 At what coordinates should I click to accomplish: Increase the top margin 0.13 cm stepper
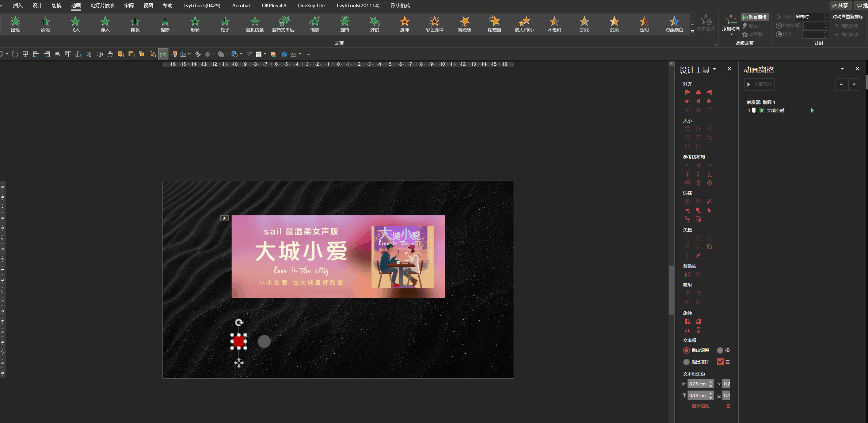(x=711, y=393)
